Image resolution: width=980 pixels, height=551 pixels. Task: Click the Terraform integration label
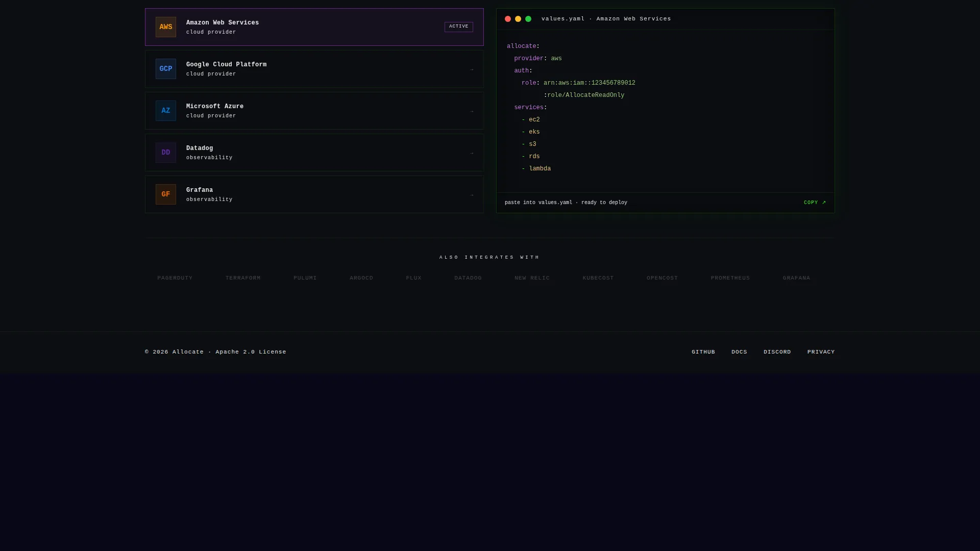[243, 278]
